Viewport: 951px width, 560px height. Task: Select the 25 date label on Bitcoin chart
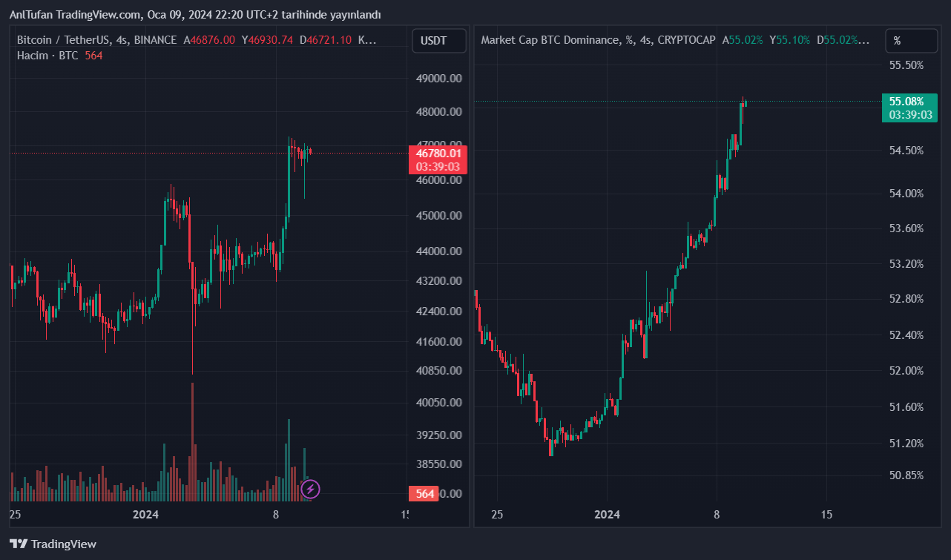15,514
